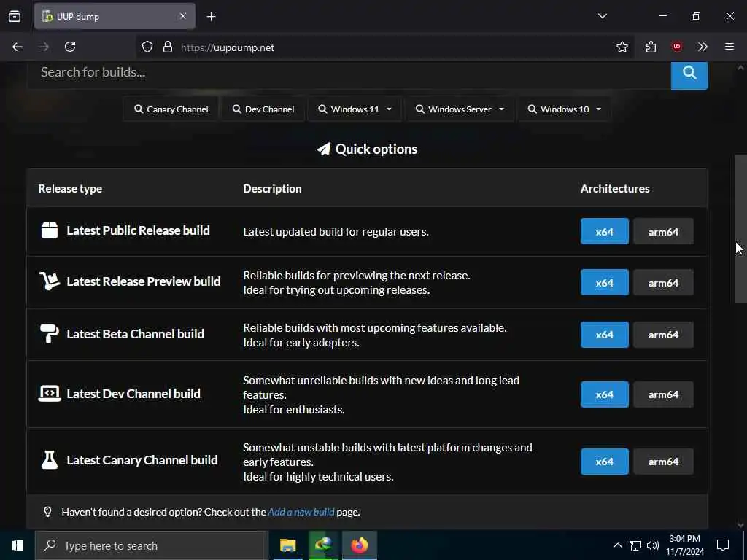Viewport: 747px width, 560px height.
Task: Select arm64 for Latest Dev Channel build
Action: pyautogui.click(x=662, y=394)
